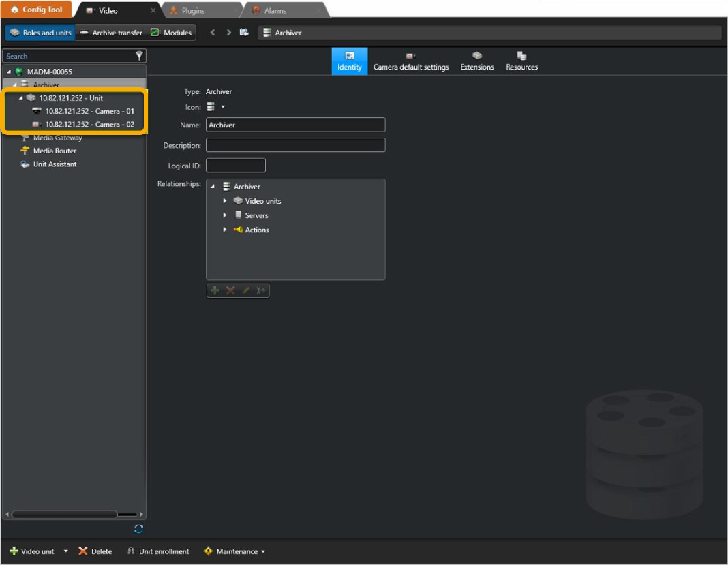The height and width of the screenshot is (565, 728).
Task: Expand the Servers node under Relationships
Action: pyautogui.click(x=224, y=215)
